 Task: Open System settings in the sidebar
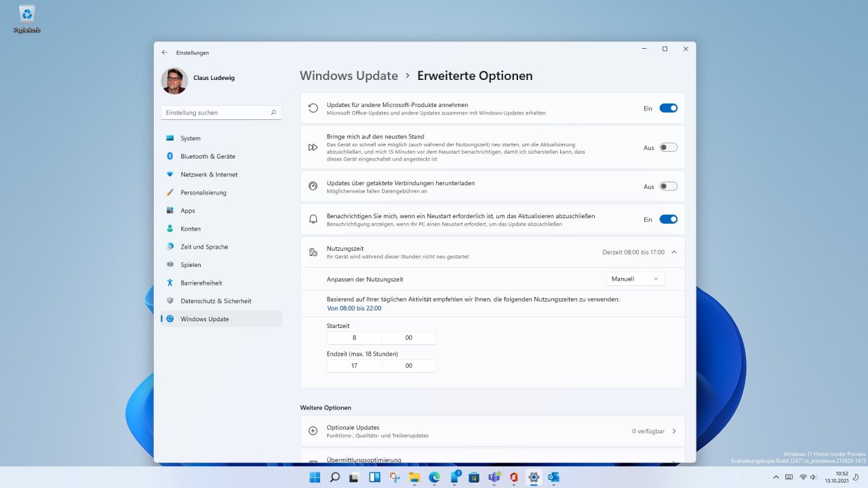click(221, 138)
